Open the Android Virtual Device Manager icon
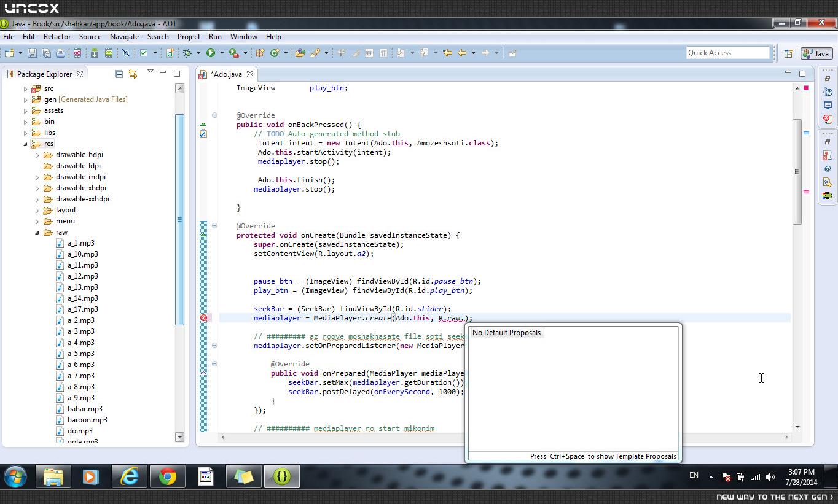Screen dimensions: 838x504 [x=109, y=53]
